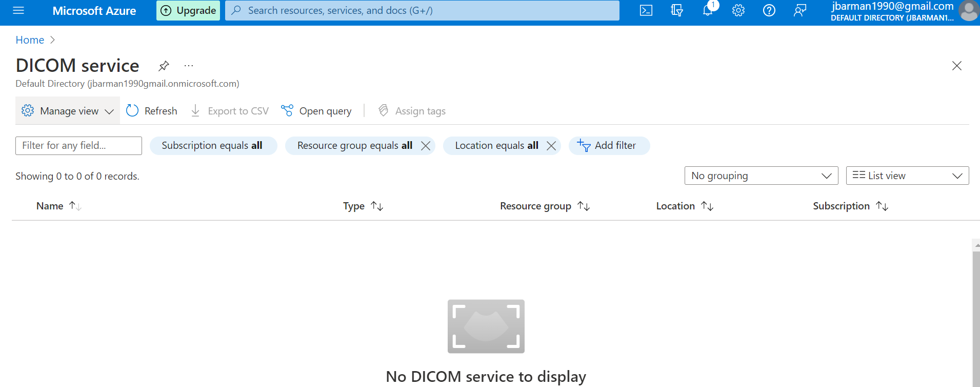Screen dimensions: 980x387
Task: Remove the Resource group filter
Action: 426,146
